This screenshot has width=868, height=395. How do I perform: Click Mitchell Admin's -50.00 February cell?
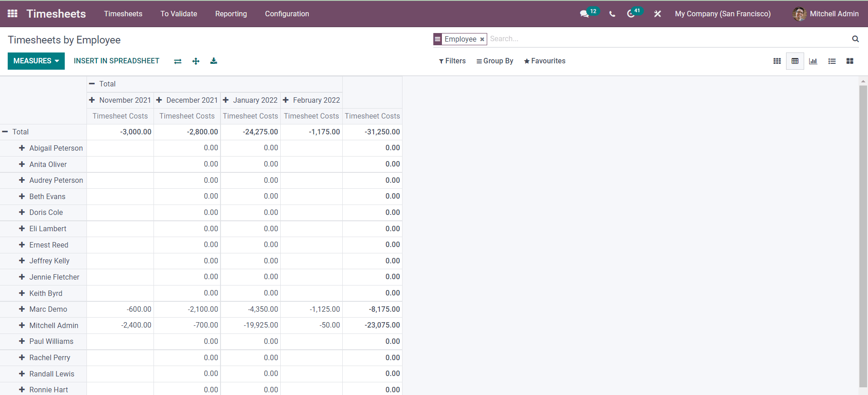tap(312, 325)
